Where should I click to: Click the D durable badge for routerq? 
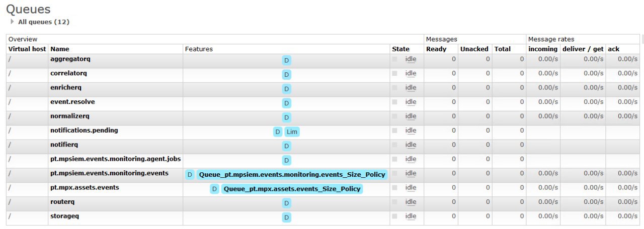[x=286, y=203]
